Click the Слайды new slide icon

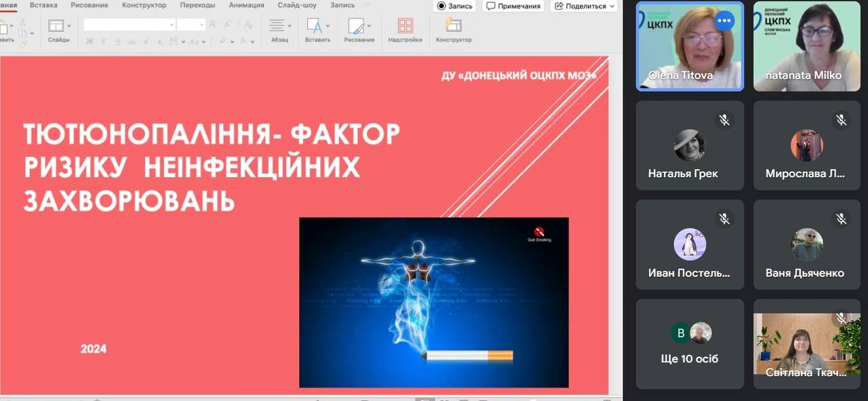(56, 26)
